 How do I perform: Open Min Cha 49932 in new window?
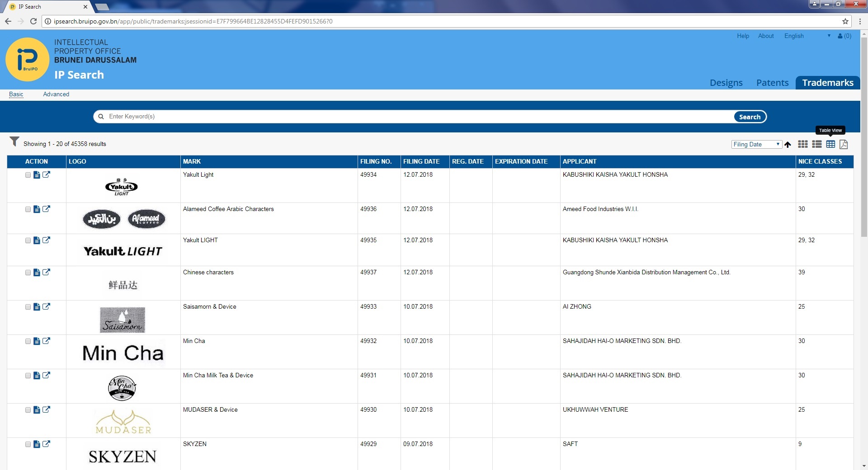(46, 341)
